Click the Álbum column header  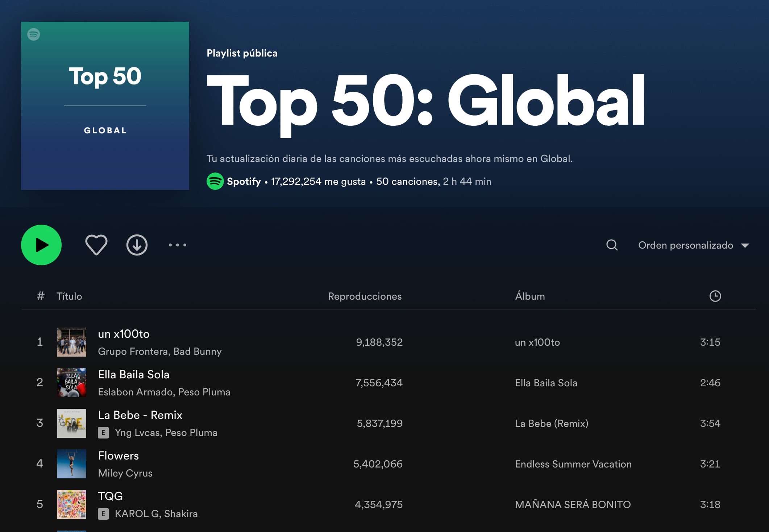point(530,296)
